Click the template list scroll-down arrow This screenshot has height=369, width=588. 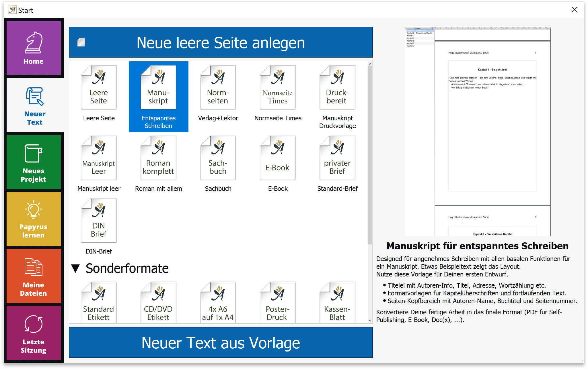click(x=370, y=321)
